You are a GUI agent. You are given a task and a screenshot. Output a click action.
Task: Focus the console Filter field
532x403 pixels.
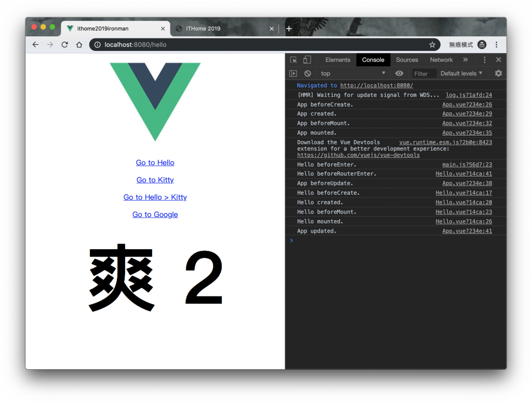point(424,74)
